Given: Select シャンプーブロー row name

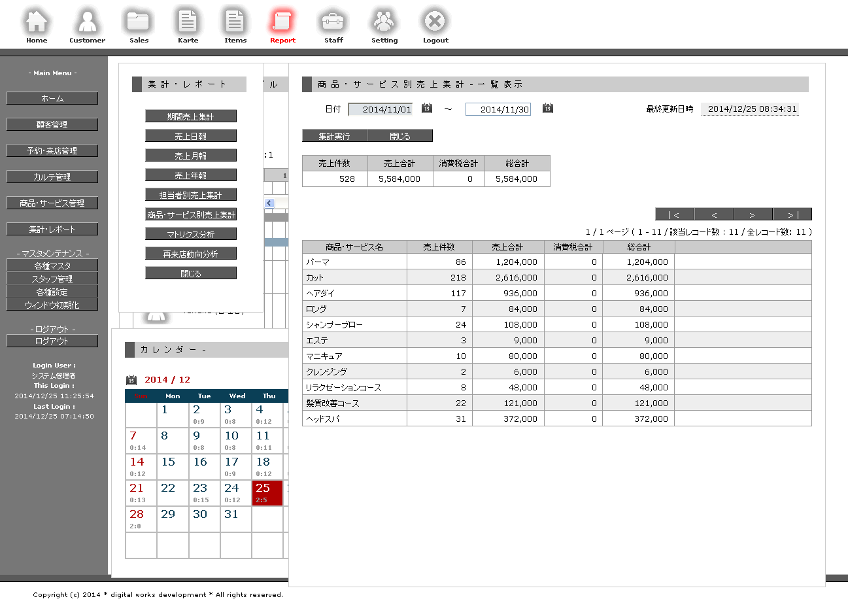Looking at the screenshot, I should tap(334, 325).
